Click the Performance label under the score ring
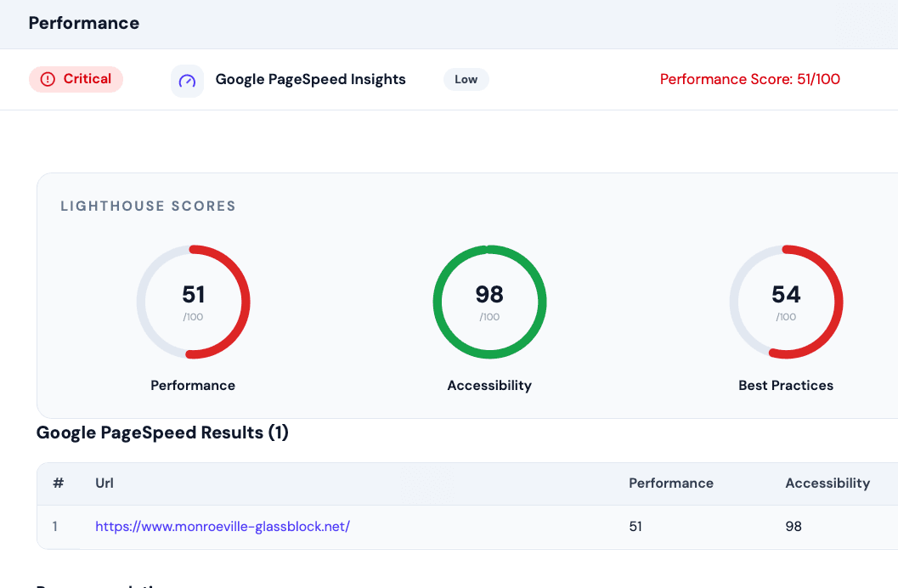The image size is (898, 588). tap(193, 385)
